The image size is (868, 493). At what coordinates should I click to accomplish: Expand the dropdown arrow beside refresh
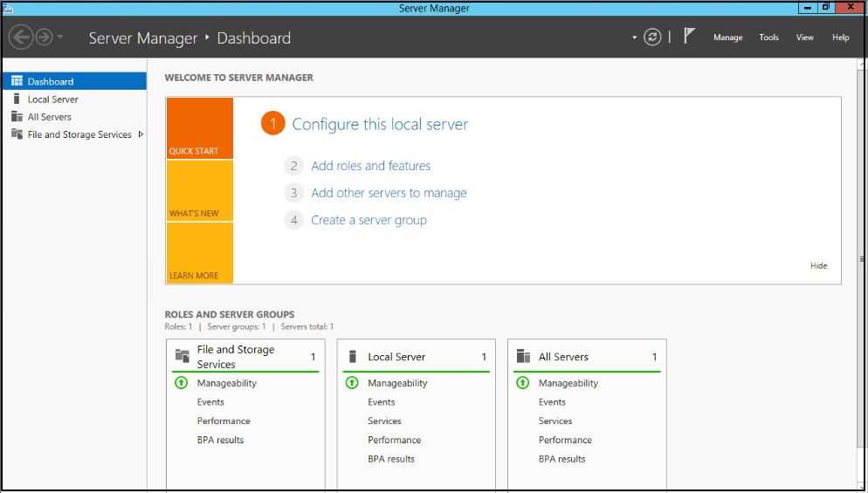(634, 38)
